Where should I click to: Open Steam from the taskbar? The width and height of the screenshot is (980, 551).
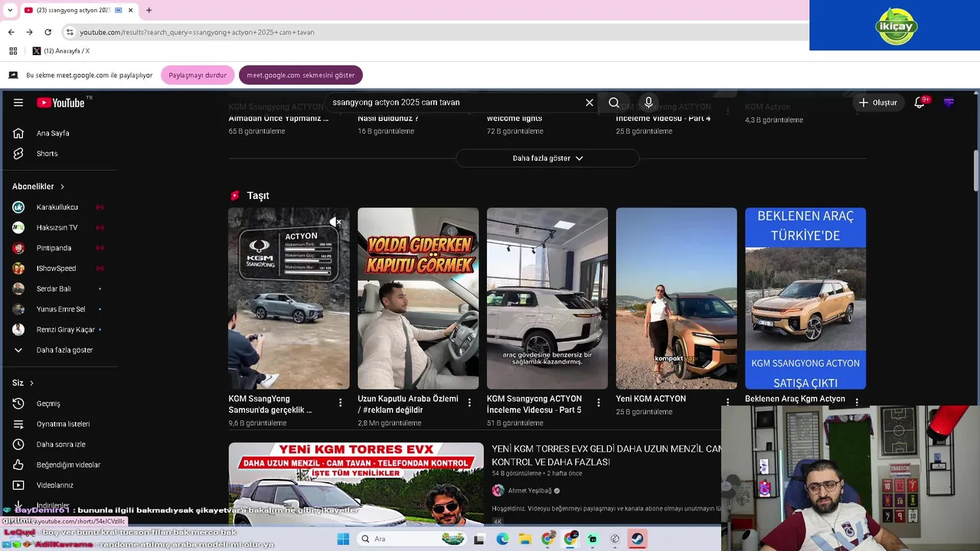tap(637, 539)
